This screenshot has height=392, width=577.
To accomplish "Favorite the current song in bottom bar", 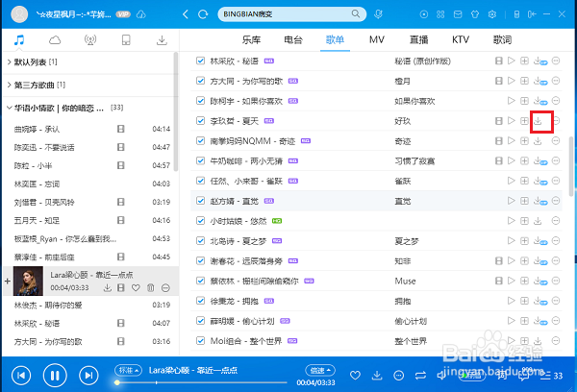I will click(x=355, y=376).
